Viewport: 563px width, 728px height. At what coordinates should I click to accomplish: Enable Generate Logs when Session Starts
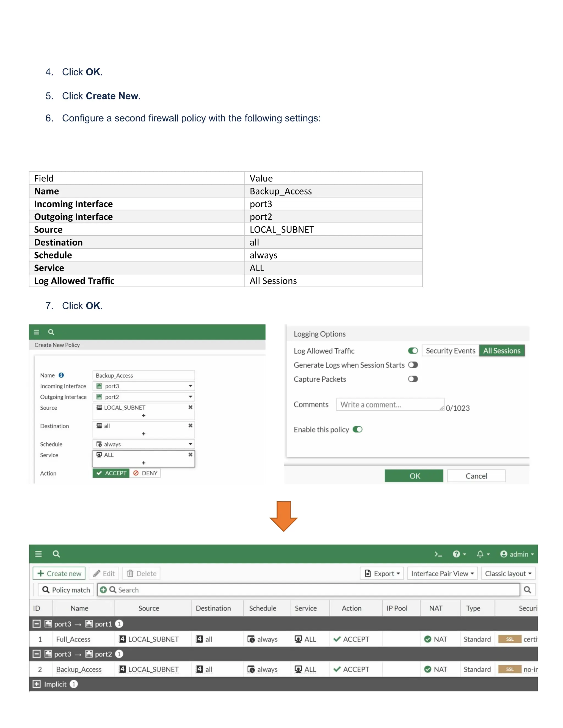pyautogui.click(x=413, y=365)
